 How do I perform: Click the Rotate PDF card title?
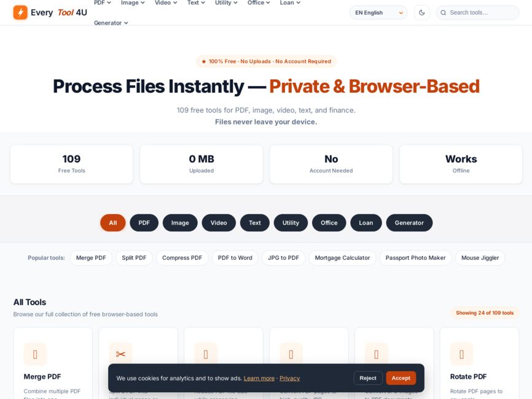(x=468, y=377)
